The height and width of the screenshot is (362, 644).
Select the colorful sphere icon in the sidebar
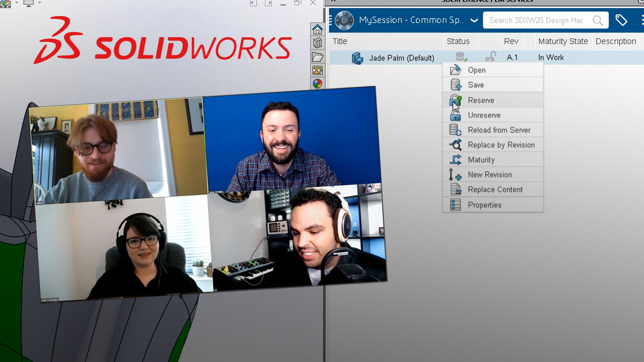317,82
